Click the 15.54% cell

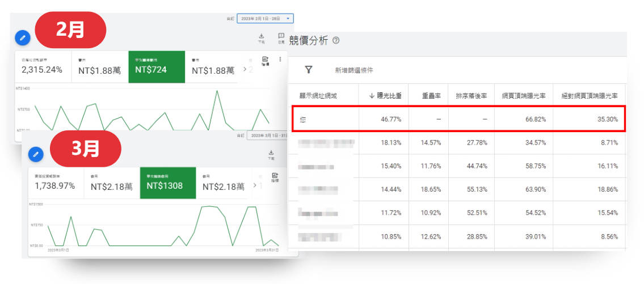(607, 213)
